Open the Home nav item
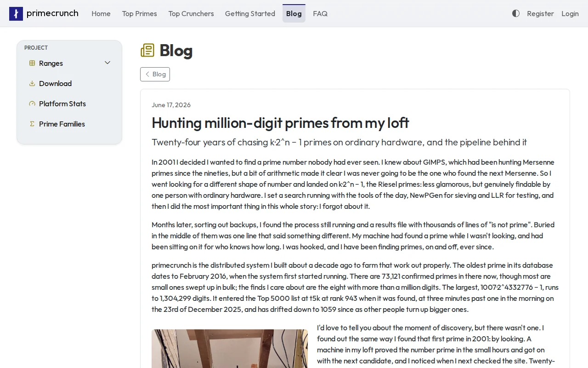Image resolution: width=588 pixels, height=368 pixels. click(101, 14)
